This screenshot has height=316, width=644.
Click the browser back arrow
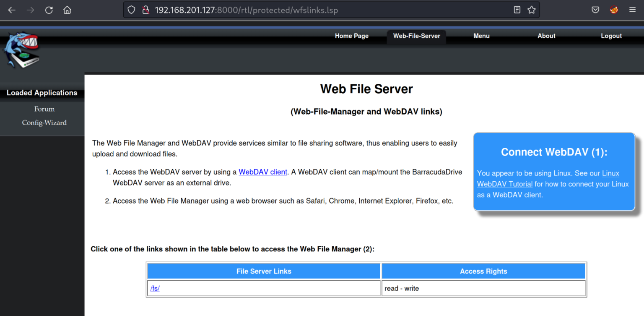point(12,10)
